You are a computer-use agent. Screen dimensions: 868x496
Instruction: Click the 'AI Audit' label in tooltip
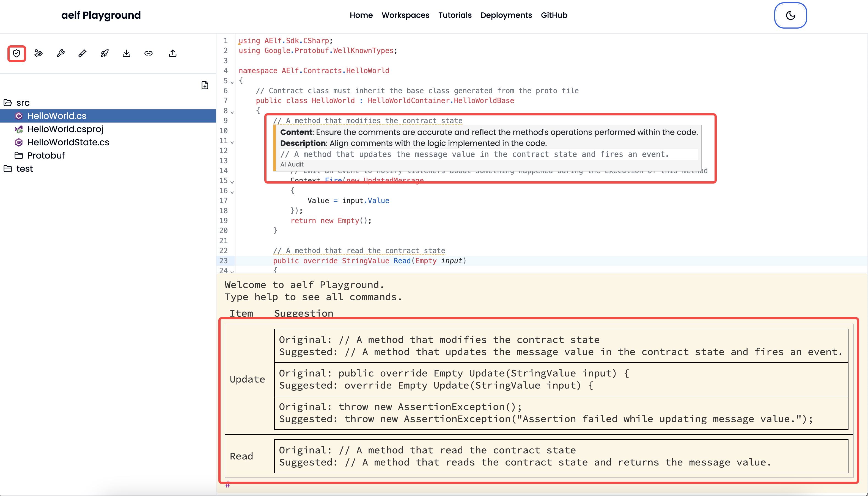[x=292, y=164]
